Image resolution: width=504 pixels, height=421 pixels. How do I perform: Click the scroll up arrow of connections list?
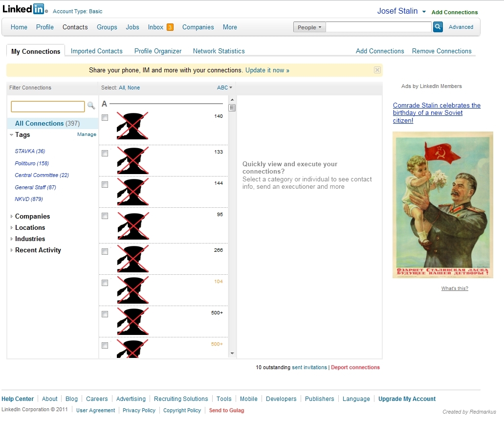[232, 100]
